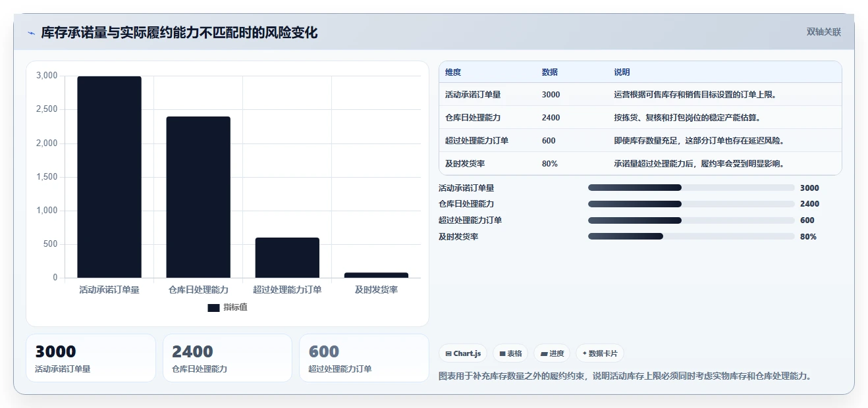Click the small 及时发货率 bar in the chart
This screenshot has height=408, width=868.
[x=376, y=275]
